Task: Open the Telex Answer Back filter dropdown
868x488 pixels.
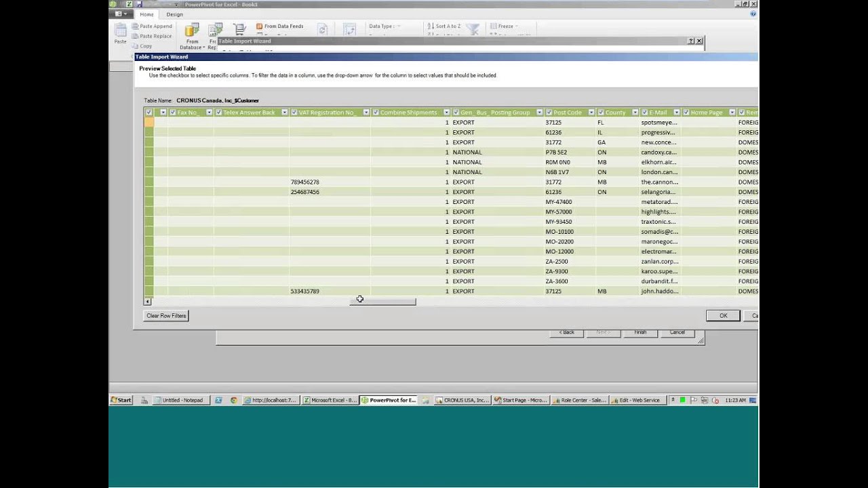Action: coord(284,113)
